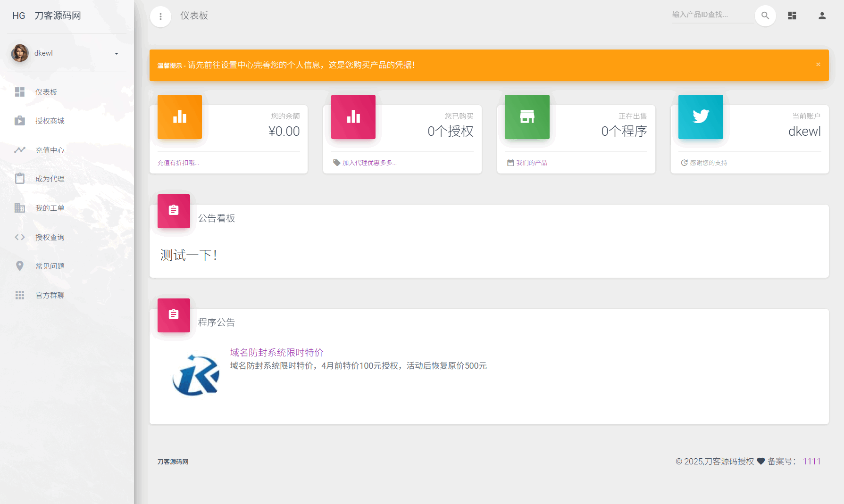This screenshot has width=844, height=504.
Task: Click the apps grid icon near the search bar
Action: tap(792, 16)
